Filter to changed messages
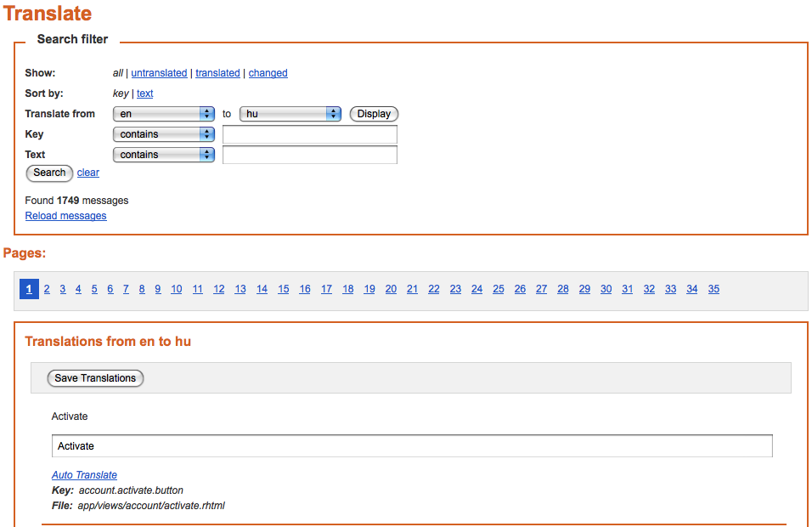Viewport: 812px width, 527px height. point(268,73)
